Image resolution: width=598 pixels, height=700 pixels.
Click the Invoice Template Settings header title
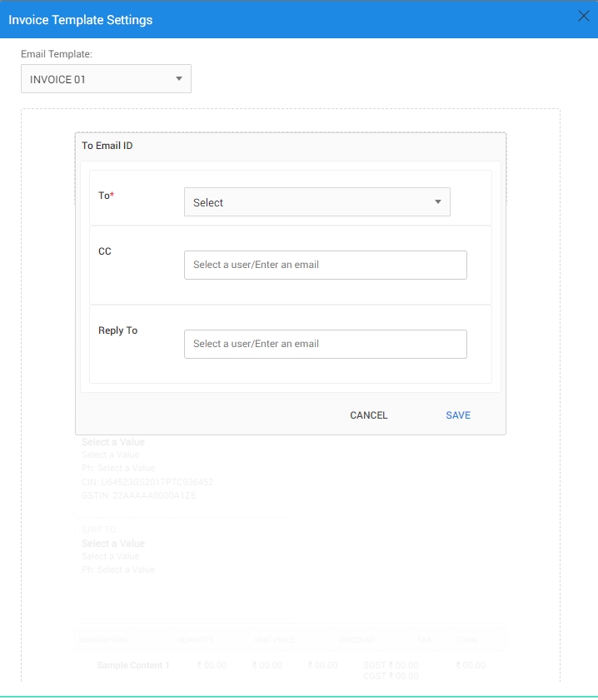(x=81, y=19)
